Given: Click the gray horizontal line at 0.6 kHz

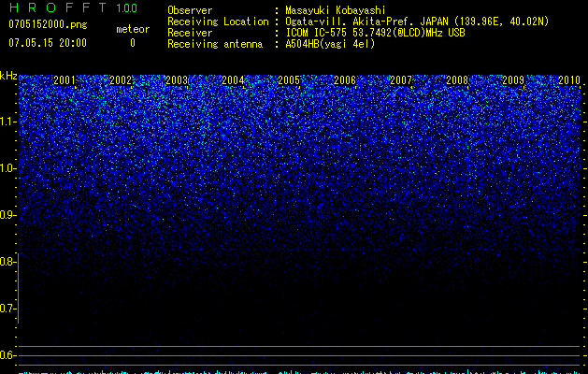Looking at the screenshot, I should pyautogui.click(x=299, y=355).
